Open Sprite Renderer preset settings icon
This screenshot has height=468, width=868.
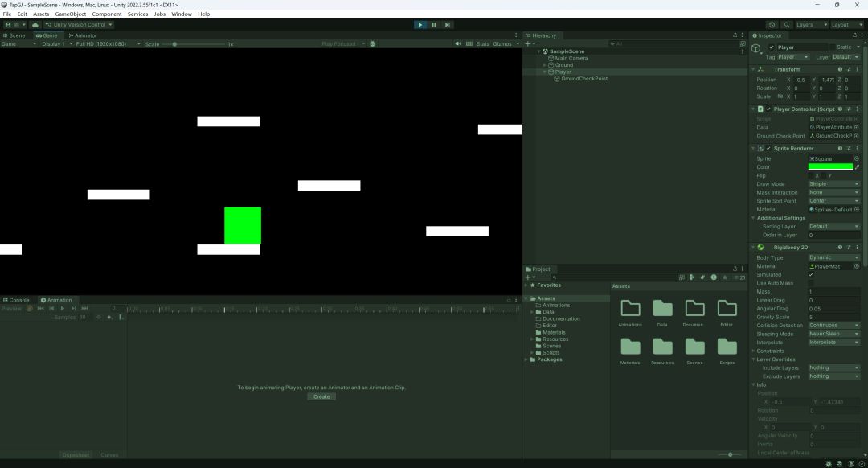click(849, 149)
